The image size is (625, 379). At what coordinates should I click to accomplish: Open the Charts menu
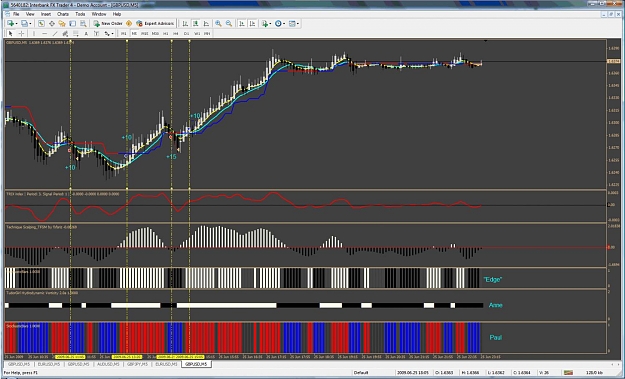[x=63, y=14]
